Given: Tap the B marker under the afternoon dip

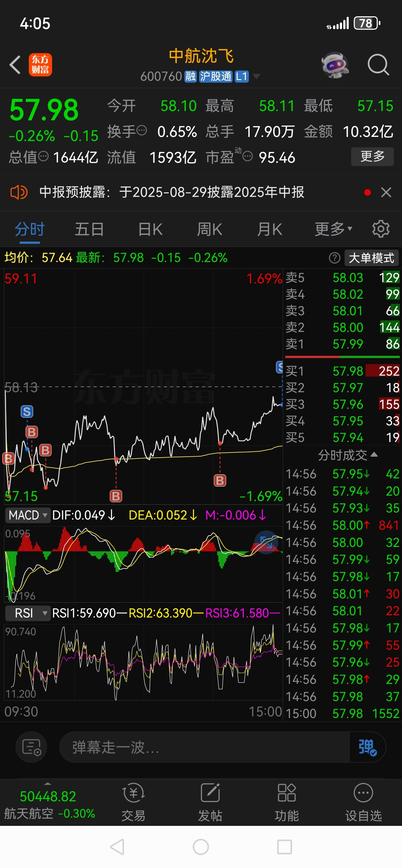Looking at the screenshot, I should (x=220, y=481).
